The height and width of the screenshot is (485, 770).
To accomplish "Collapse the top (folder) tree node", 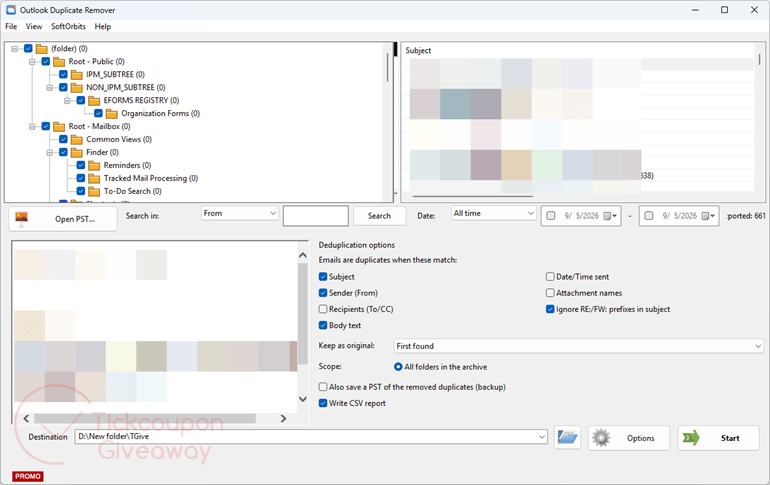I will [14, 49].
